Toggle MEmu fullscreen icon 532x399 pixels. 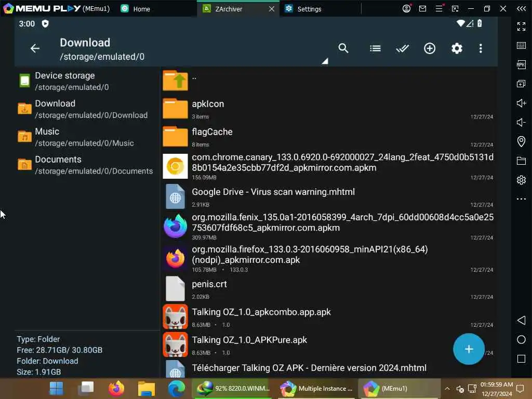click(521, 26)
